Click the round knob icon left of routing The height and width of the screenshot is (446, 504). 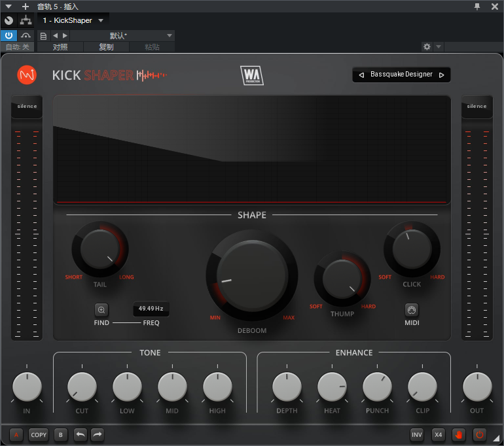coord(9,20)
